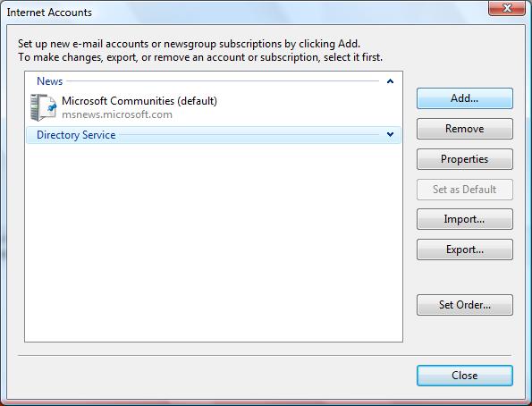Expand the Directory Service chevron
This screenshot has height=406, width=532.
click(x=390, y=135)
